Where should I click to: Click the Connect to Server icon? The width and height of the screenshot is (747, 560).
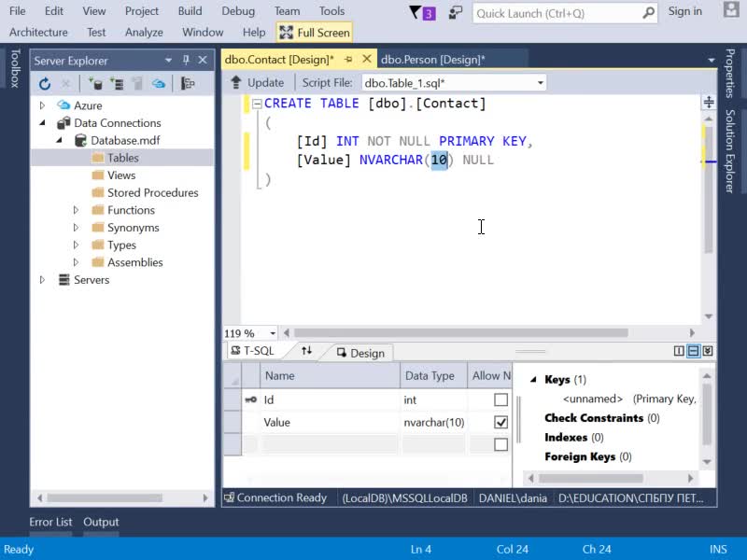(x=117, y=84)
